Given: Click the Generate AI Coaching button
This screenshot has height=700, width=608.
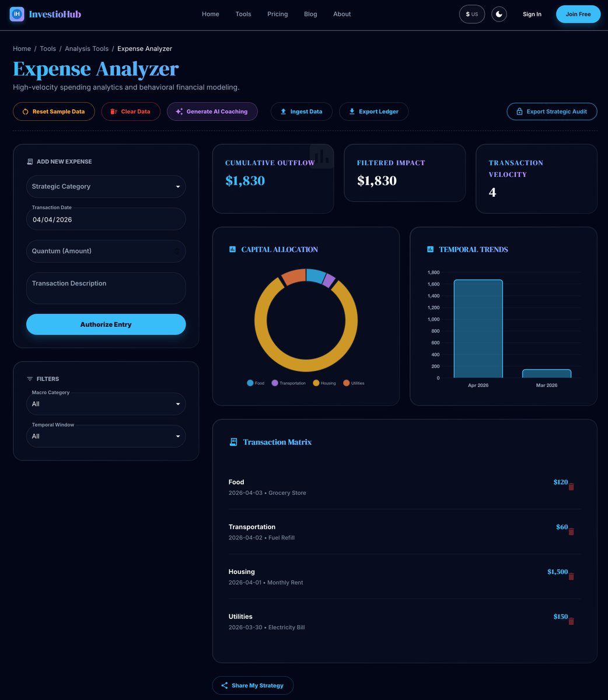Looking at the screenshot, I should coord(212,111).
